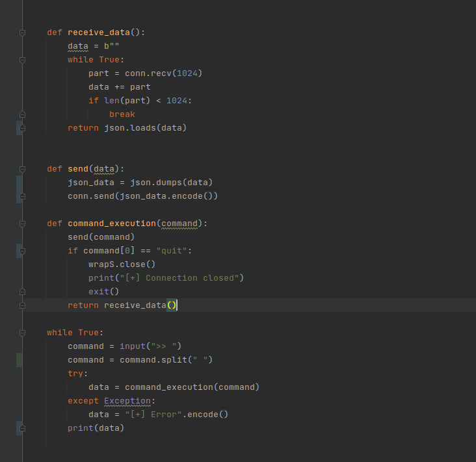Collapse the try block fold marker
The height and width of the screenshot is (462, 476).
(22, 374)
